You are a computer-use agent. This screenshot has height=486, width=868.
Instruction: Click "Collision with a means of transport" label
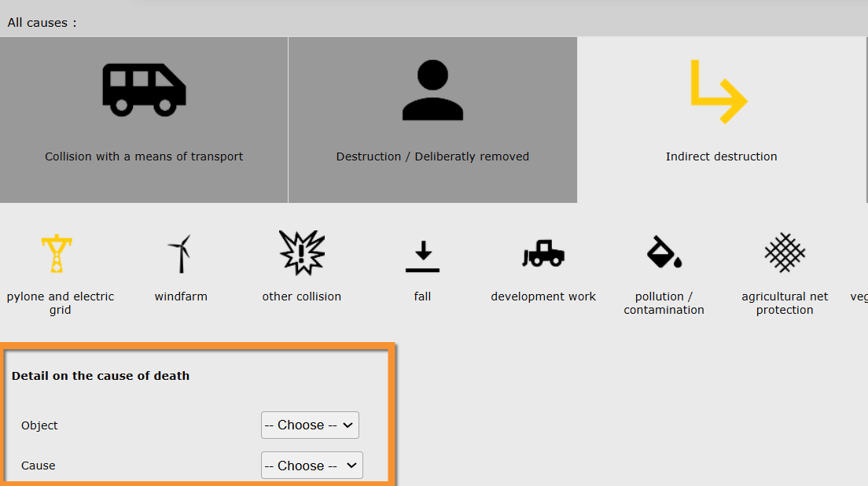pos(144,156)
